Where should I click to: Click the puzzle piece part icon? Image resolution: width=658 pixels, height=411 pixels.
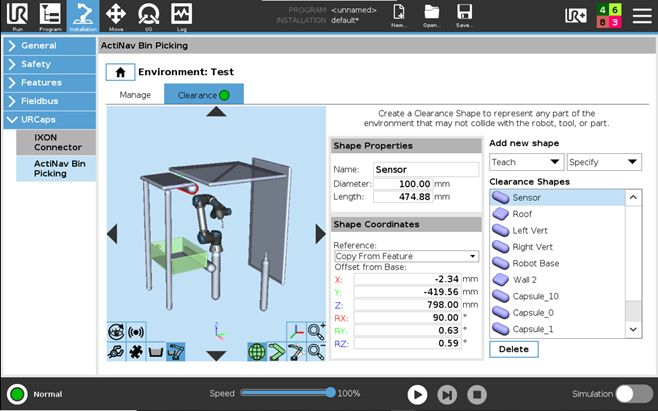(x=136, y=351)
